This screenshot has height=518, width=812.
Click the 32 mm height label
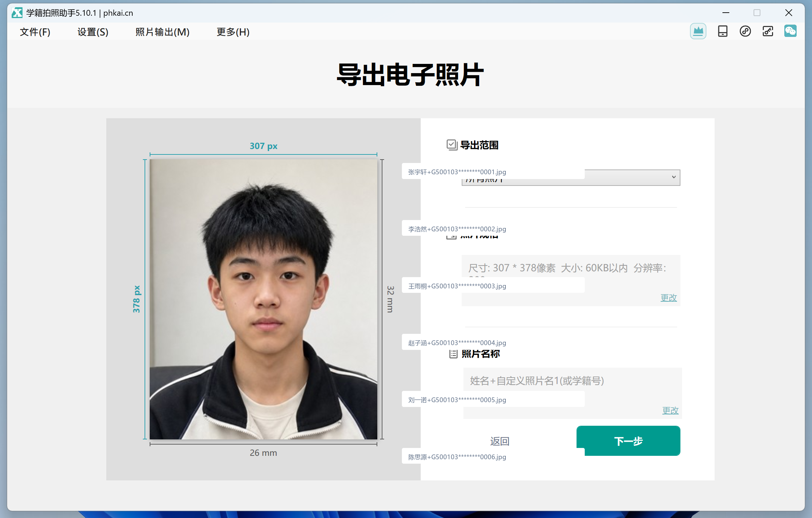(390, 299)
